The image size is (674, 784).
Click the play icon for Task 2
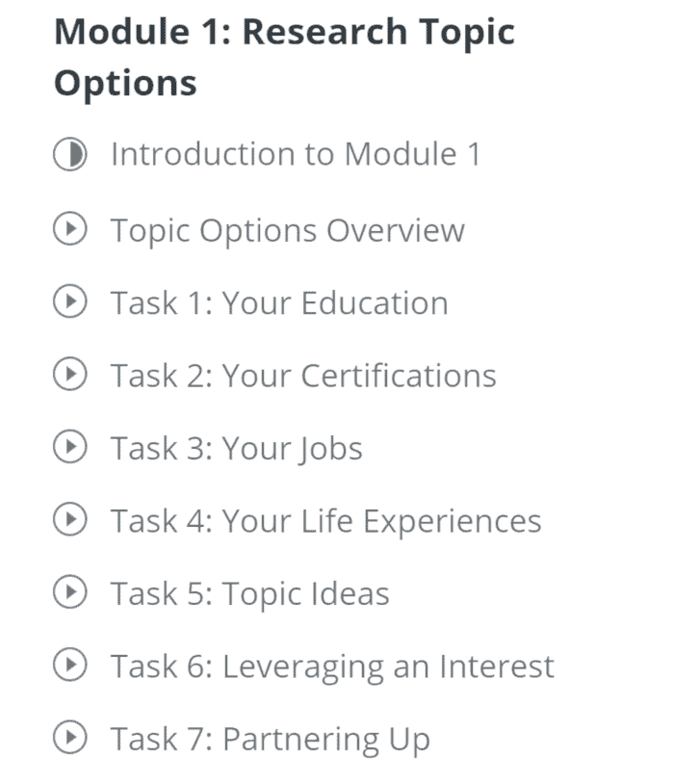pos(70,374)
